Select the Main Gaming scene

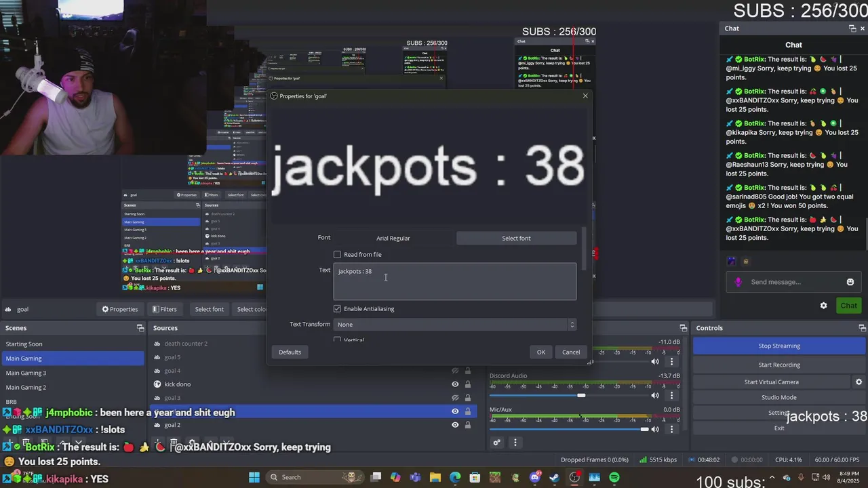pos(73,359)
